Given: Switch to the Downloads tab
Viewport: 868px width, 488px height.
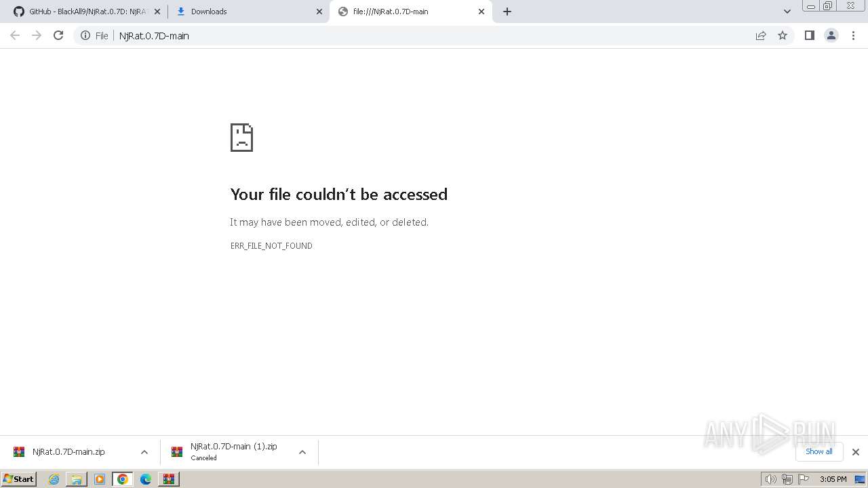Looking at the screenshot, I should [249, 12].
